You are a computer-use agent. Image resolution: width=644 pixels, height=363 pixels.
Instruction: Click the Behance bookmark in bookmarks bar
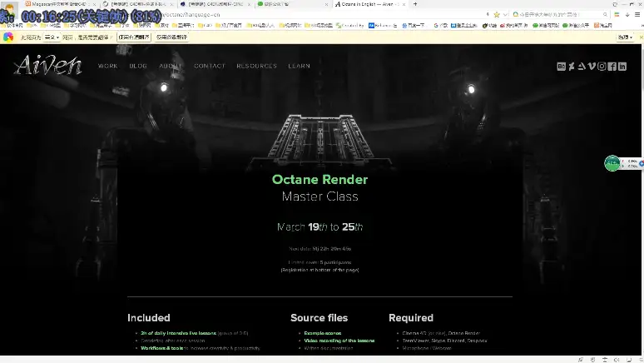coord(383,26)
